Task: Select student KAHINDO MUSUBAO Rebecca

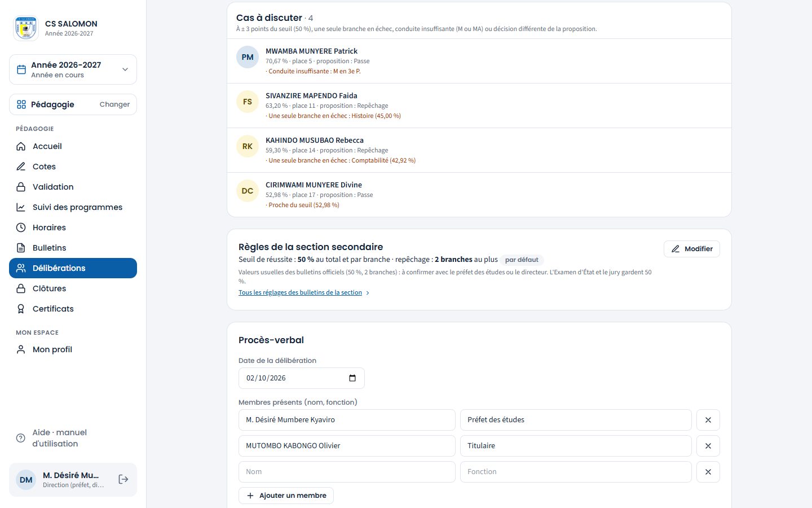Action: pos(479,150)
